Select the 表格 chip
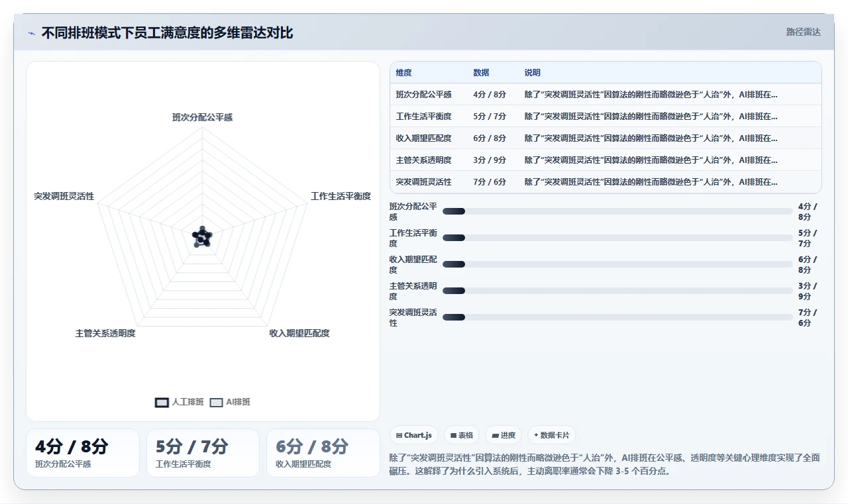Viewport: 848px width, 504px height. coord(462,435)
